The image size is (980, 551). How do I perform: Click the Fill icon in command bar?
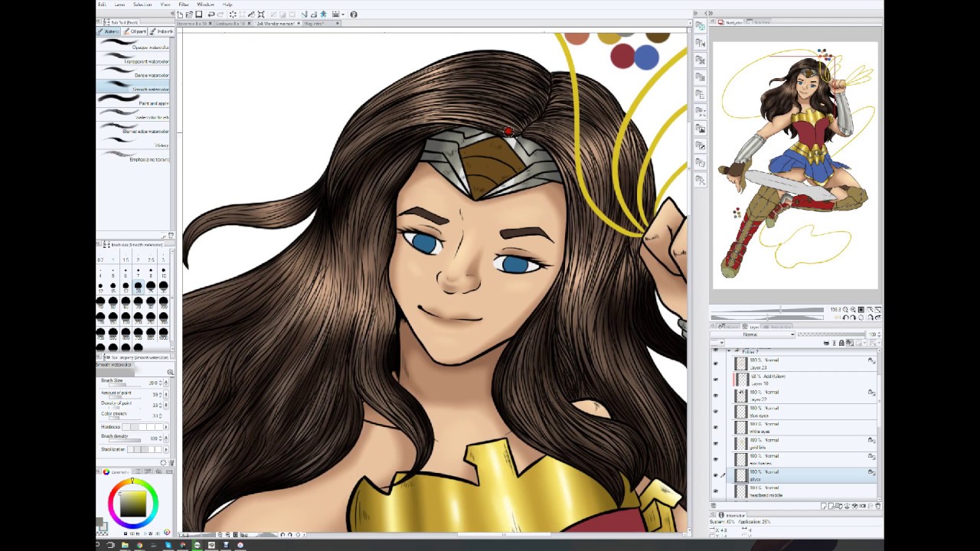point(251,14)
